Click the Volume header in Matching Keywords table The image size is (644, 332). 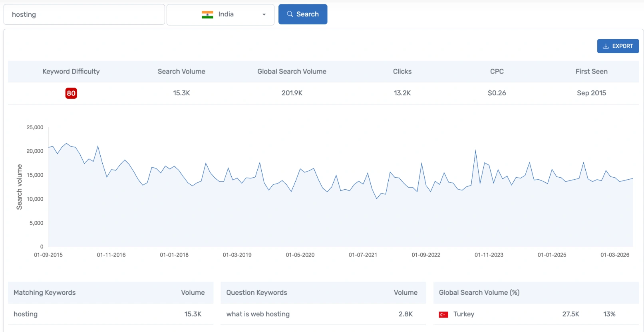click(x=193, y=292)
